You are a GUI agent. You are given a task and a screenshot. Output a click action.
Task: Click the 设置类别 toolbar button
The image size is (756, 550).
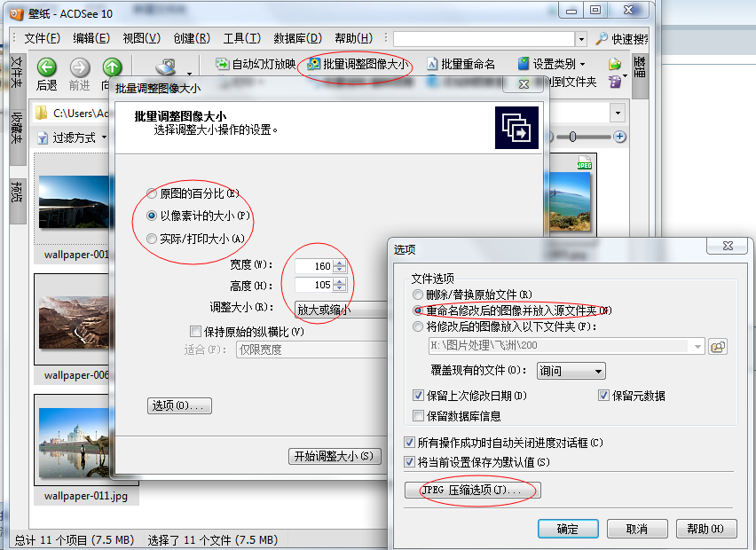552,64
